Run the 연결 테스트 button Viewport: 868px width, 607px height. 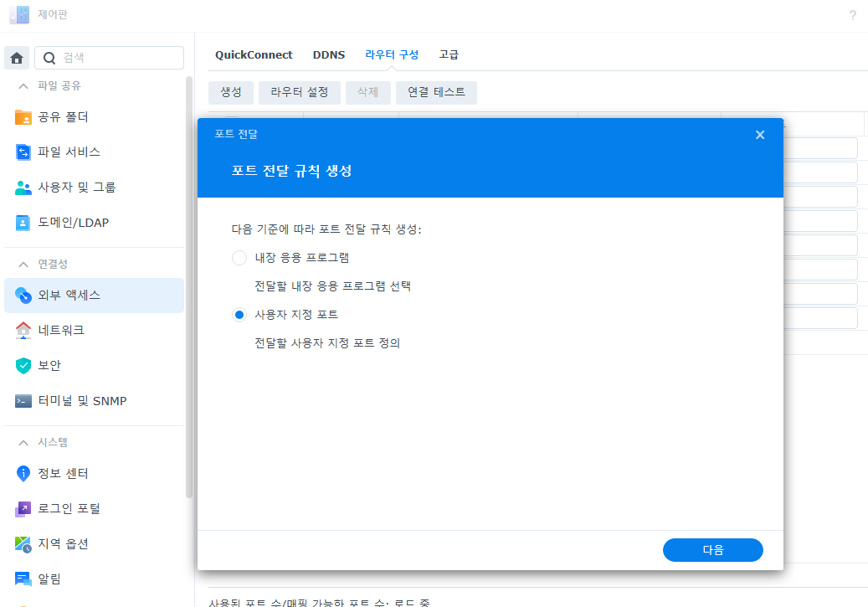coord(436,92)
